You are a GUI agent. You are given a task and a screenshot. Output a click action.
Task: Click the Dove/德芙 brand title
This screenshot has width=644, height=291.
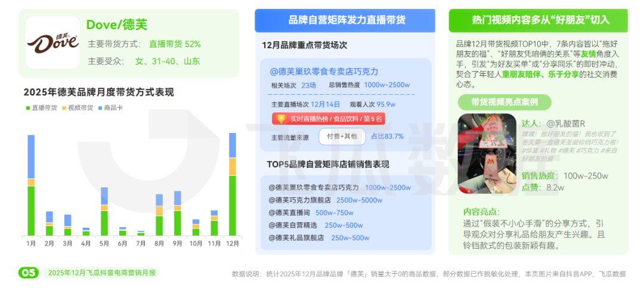(x=117, y=24)
